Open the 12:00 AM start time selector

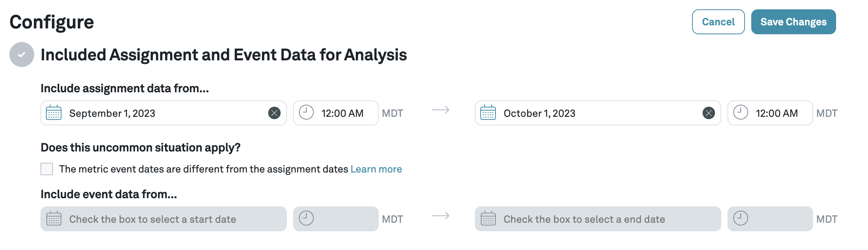click(x=341, y=113)
